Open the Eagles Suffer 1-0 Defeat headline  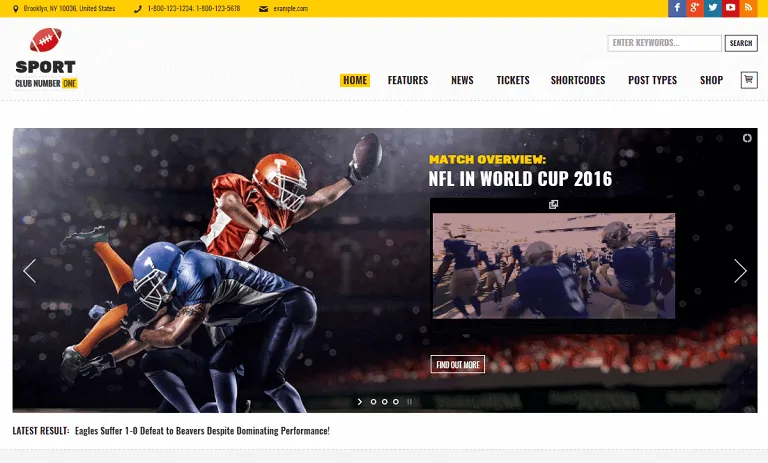pos(202,431)
